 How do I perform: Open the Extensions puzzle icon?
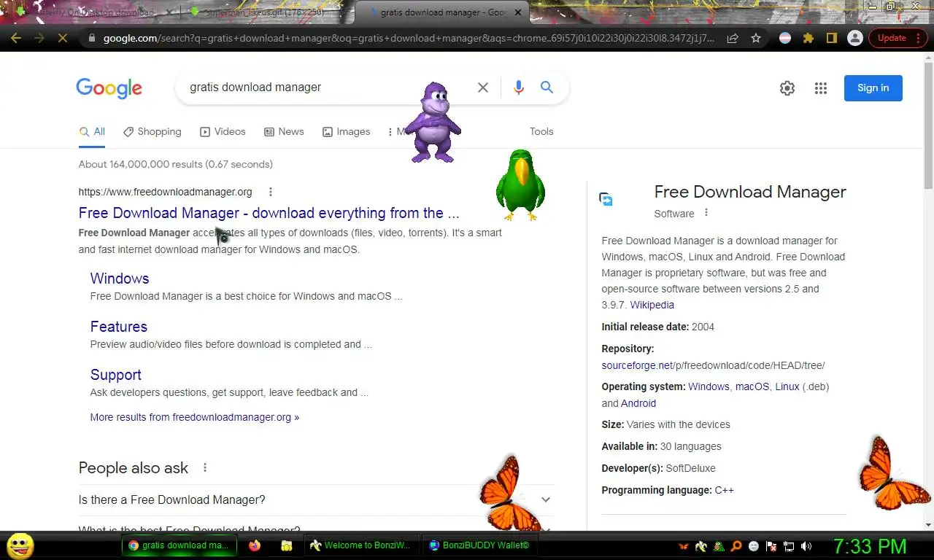[x=808, y=38]
